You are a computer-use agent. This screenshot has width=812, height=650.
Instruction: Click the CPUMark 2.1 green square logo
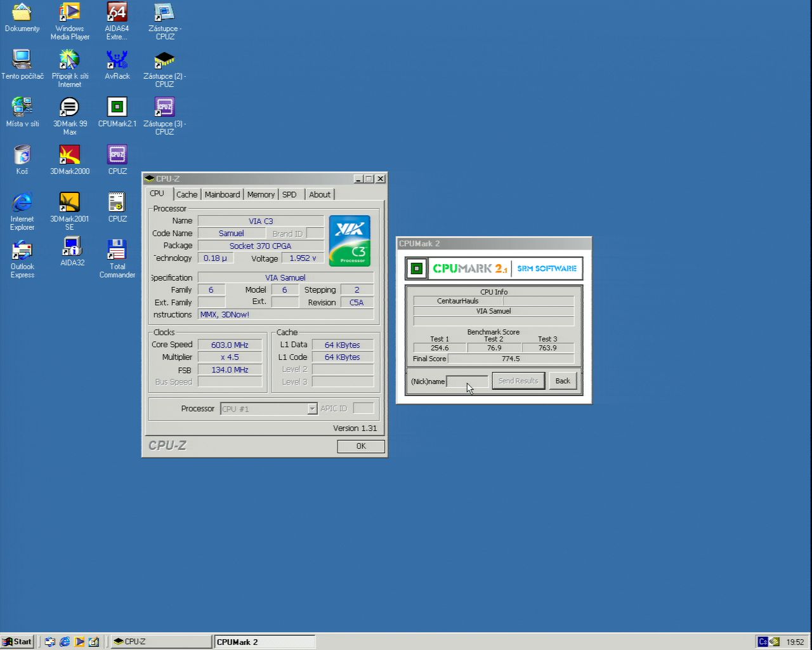point(416,269)
